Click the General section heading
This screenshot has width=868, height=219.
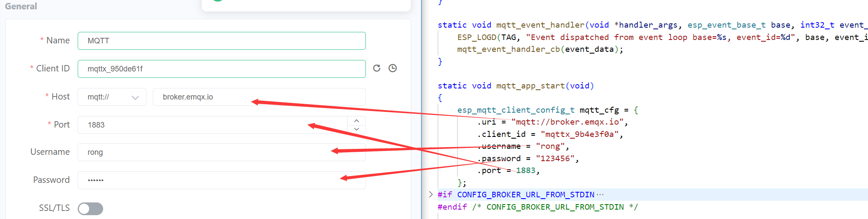click(21, 6)
